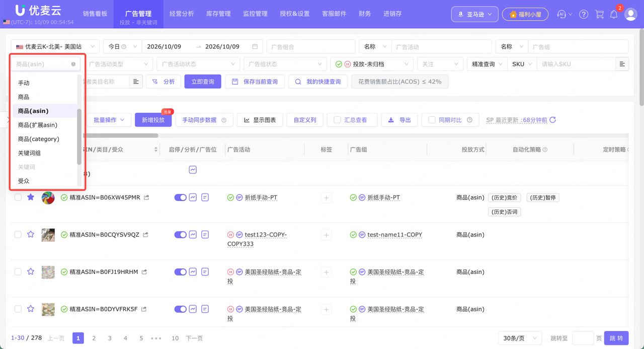This screenshot has width=644, height=349.
Task: Toggle the enable switch for B0CQYSV9QZ
Action: point(180,235)
